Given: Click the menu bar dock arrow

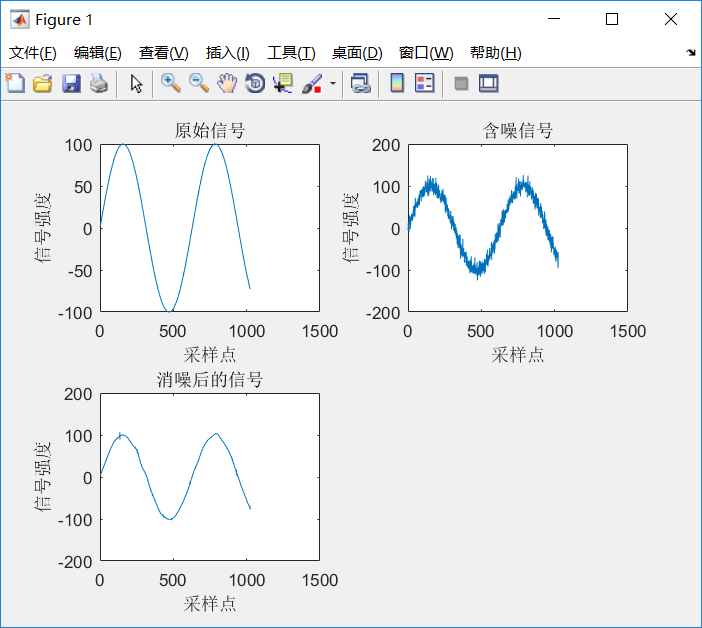Looking at the screenshot, I should [691, 53].
